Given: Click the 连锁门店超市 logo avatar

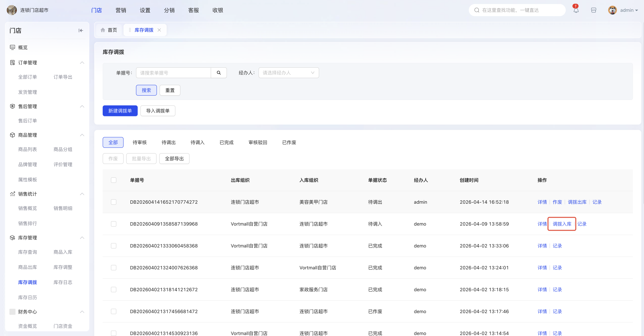Looking at the screenshot, I should (x=12, y=10).
